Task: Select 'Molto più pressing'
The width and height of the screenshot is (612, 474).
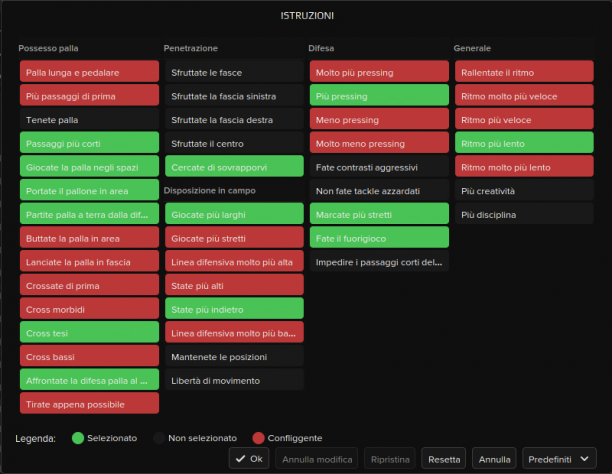Action: click(379, 71)
